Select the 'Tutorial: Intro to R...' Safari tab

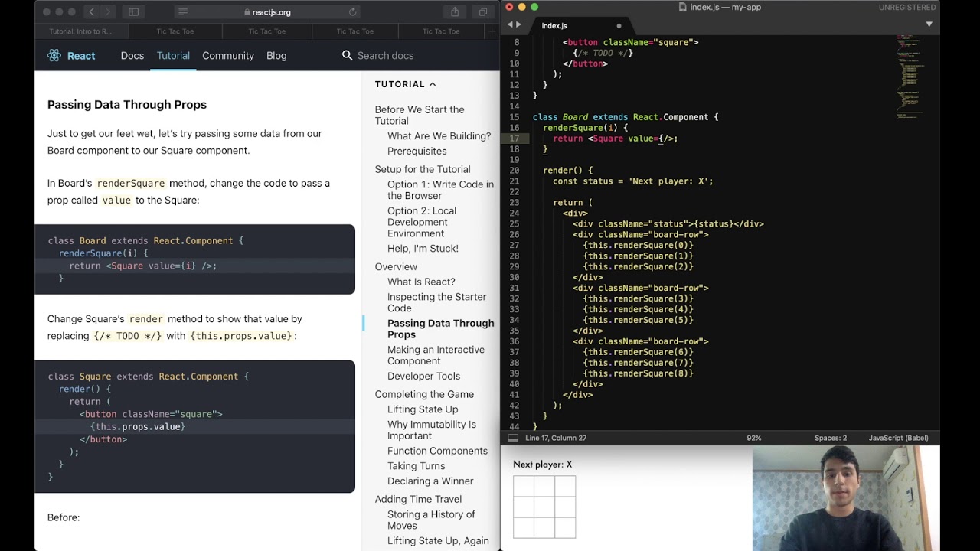click(x=80, y=31)
